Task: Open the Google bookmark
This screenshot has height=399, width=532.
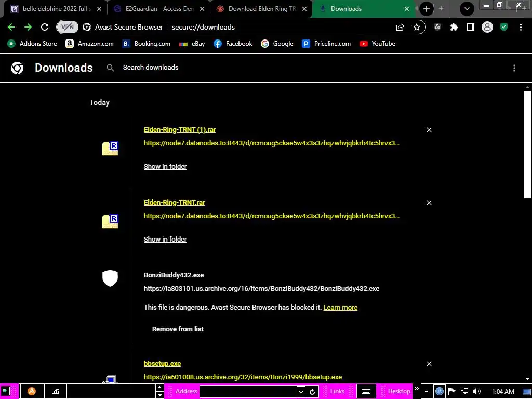Action: (277, 44)
